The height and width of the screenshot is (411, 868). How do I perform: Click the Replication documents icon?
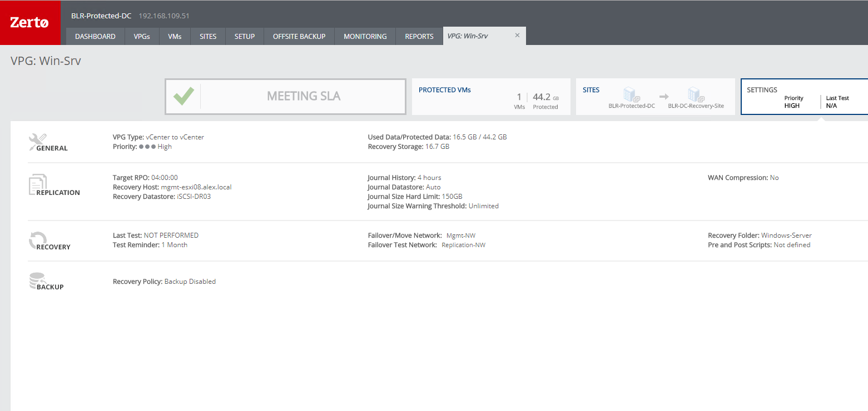pos(37,183)
